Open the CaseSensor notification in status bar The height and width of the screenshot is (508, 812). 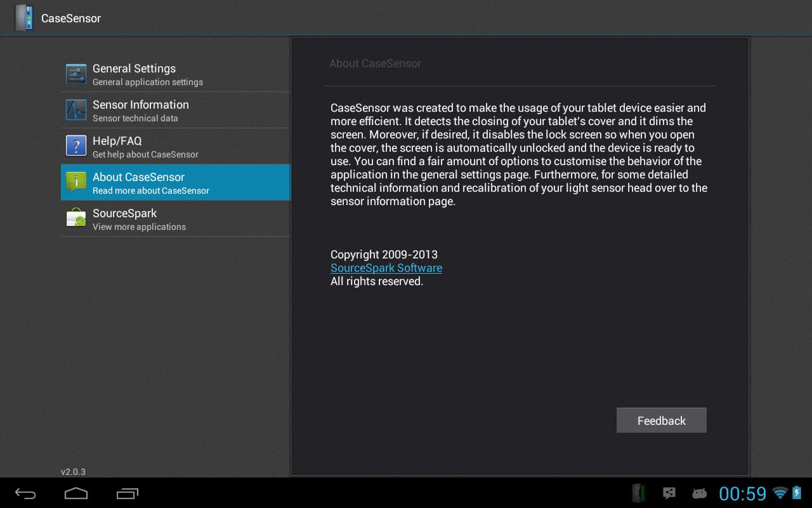point(639,493)
